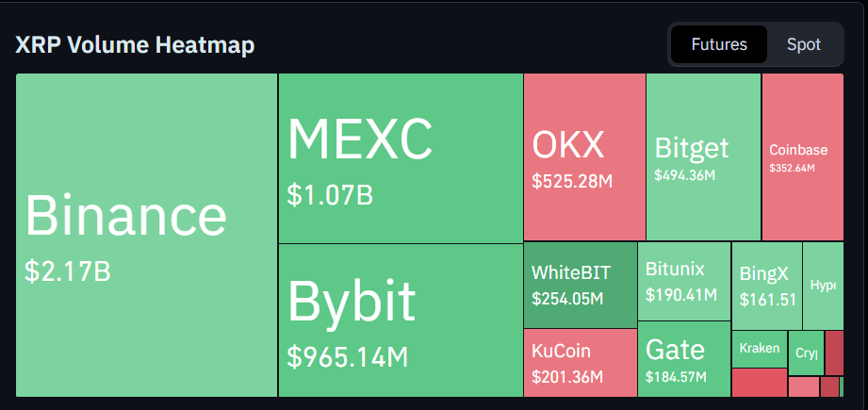Select the truncated Hype tile
Screen dimensions: 868x410
pos(823,285)
